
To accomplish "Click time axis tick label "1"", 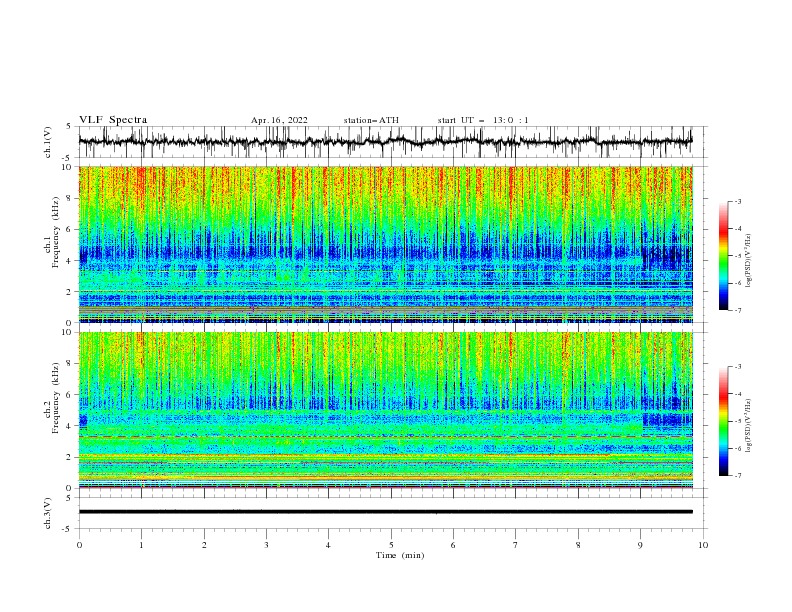I will click(141, 545).
